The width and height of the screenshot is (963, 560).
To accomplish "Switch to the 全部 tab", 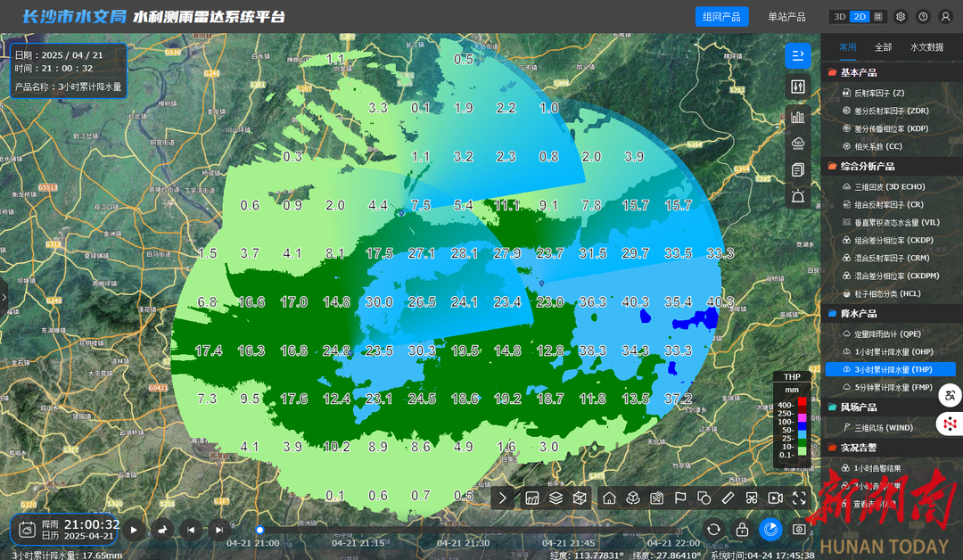I will [883, 47].
